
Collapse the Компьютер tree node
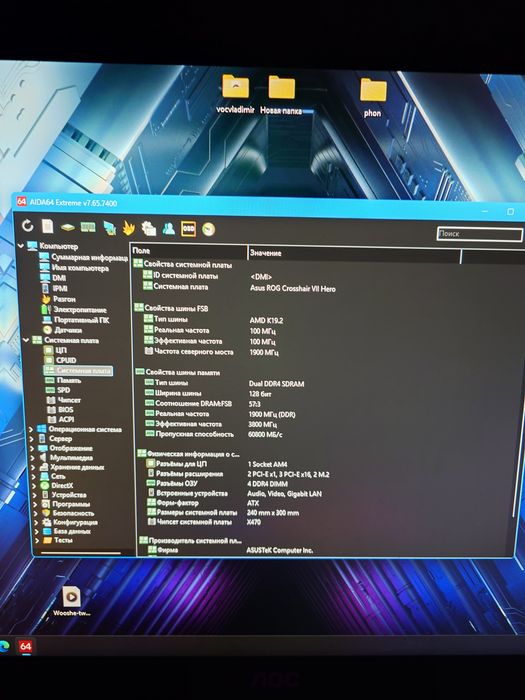[21, 246]
